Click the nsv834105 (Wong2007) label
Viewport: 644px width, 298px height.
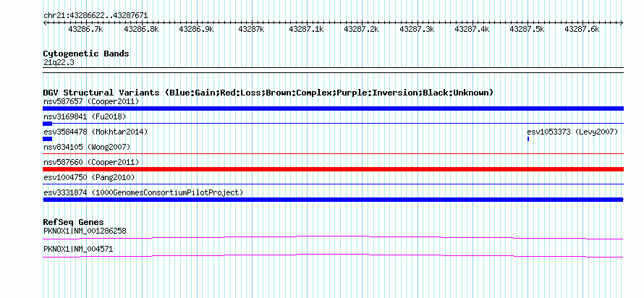87,147
